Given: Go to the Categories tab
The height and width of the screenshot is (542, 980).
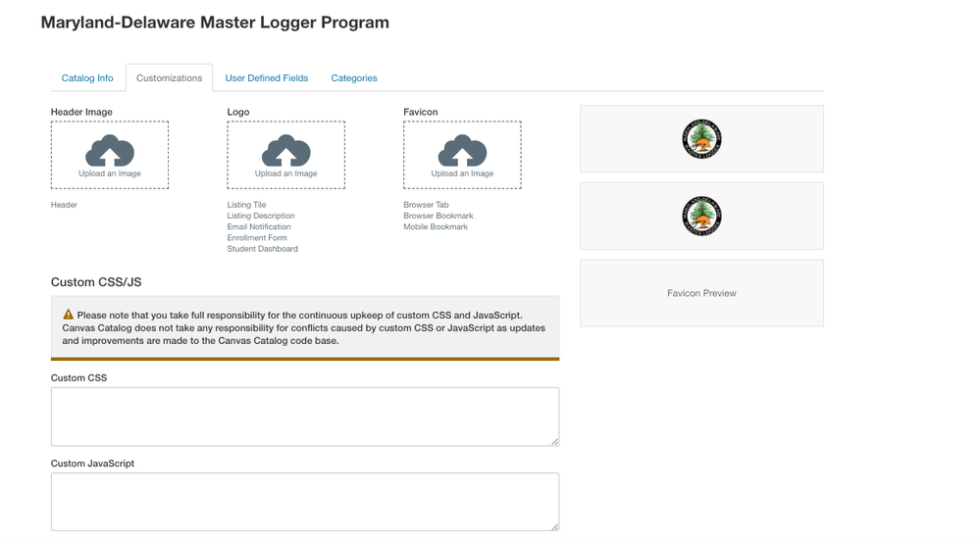Looking at the screenshot, I should (354, 78).
